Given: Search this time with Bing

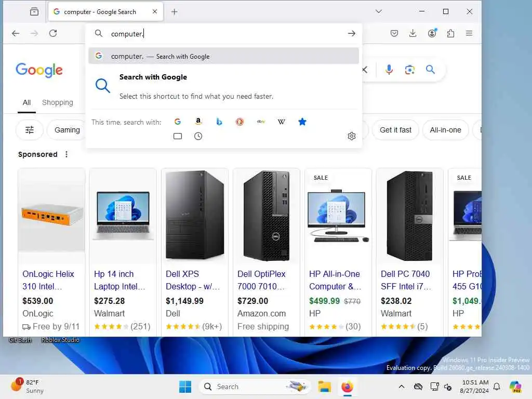Looking at the screenshot, I should click(x=219, y=122).
